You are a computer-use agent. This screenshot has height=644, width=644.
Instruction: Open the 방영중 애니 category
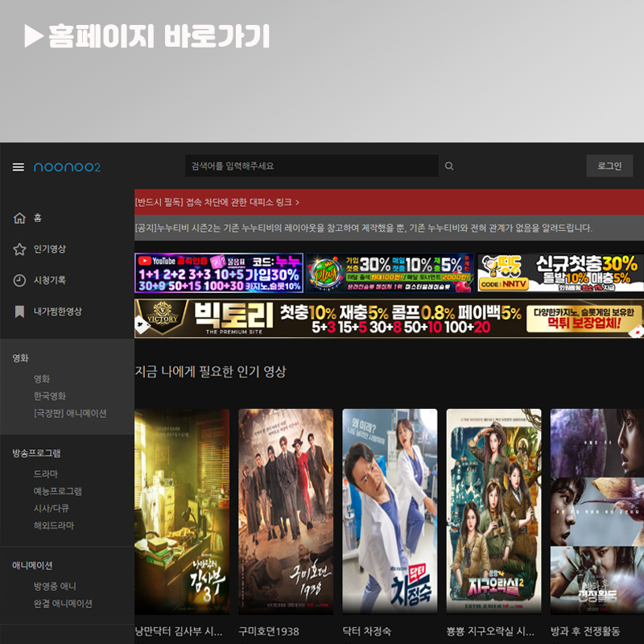coord(55,586)
